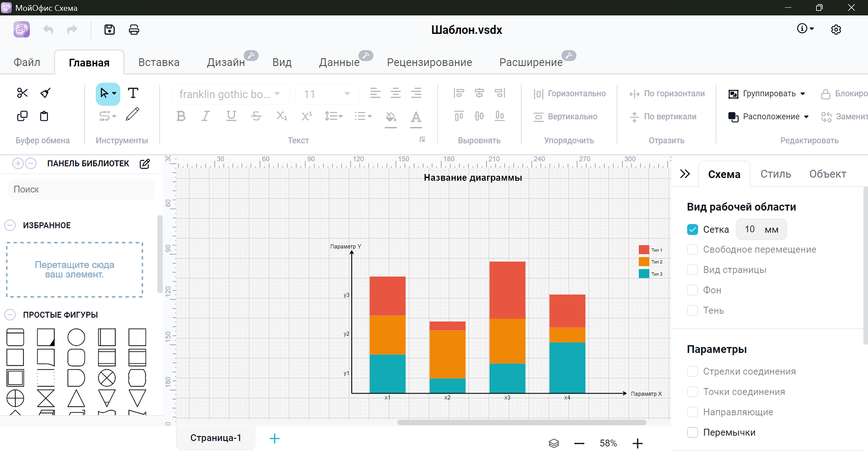Select the Pencil drawing tool

coord(132,115)
